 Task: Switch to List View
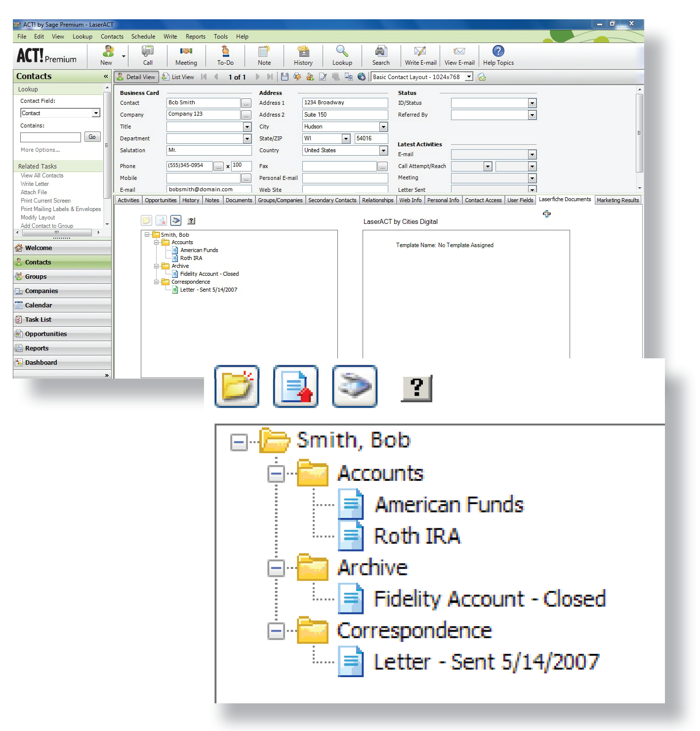click(178, 77)
